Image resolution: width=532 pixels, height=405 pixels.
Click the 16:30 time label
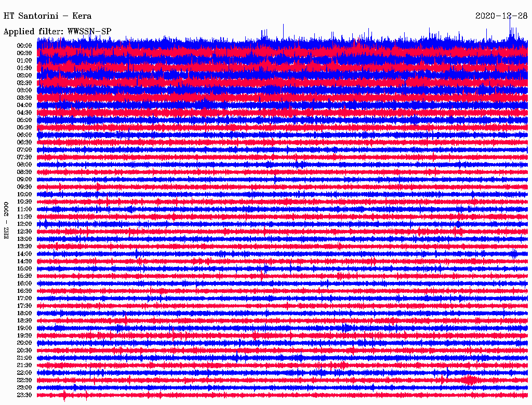(x=24, y=291)
